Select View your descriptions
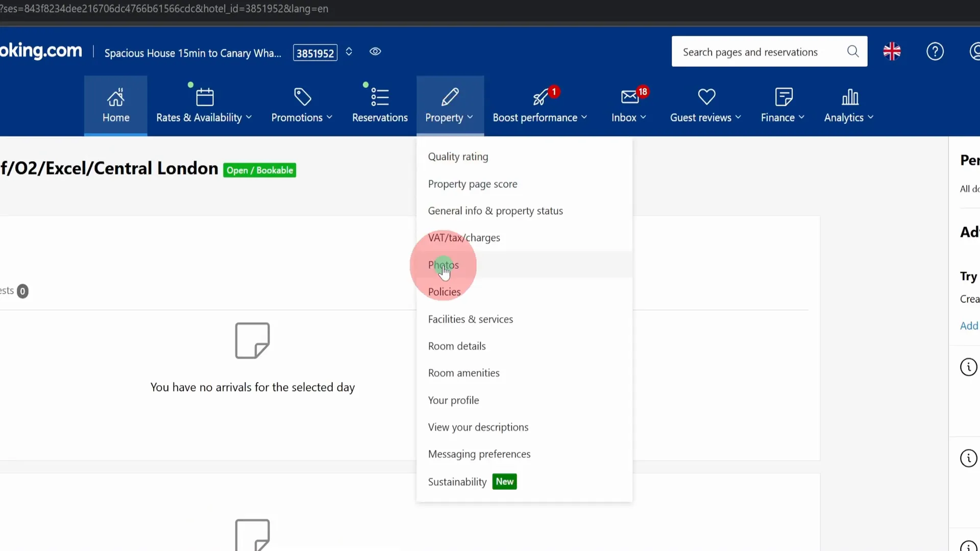This screenshot has height=551, width=980. pos(524,427)
